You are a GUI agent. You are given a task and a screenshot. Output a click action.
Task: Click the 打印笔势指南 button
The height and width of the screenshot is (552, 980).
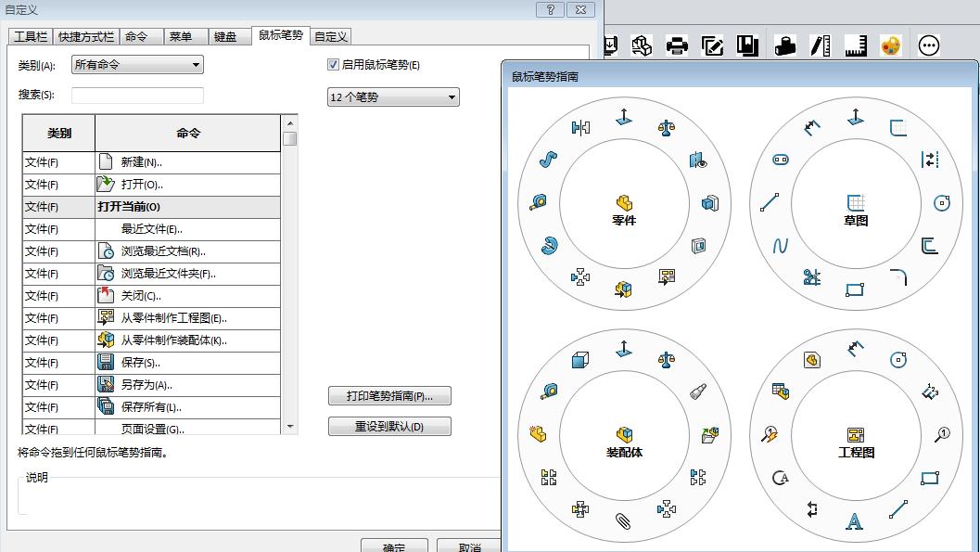point(389,396)
